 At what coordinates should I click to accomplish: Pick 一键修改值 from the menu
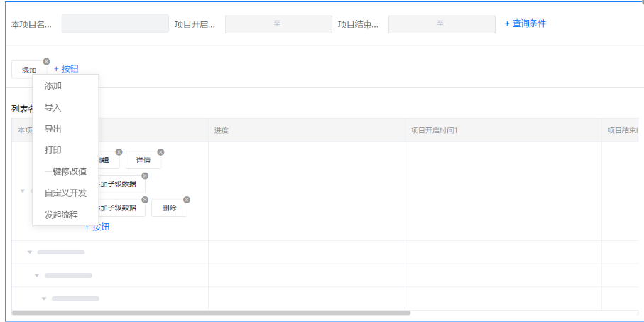pyautogui.click(x=65, y=171)
